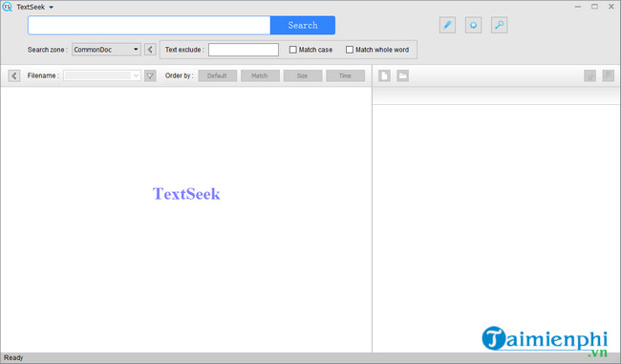Collapse the filter bar using left arrow button
The width and height of the screenshot is (621, 364).
tap(14, 75)
